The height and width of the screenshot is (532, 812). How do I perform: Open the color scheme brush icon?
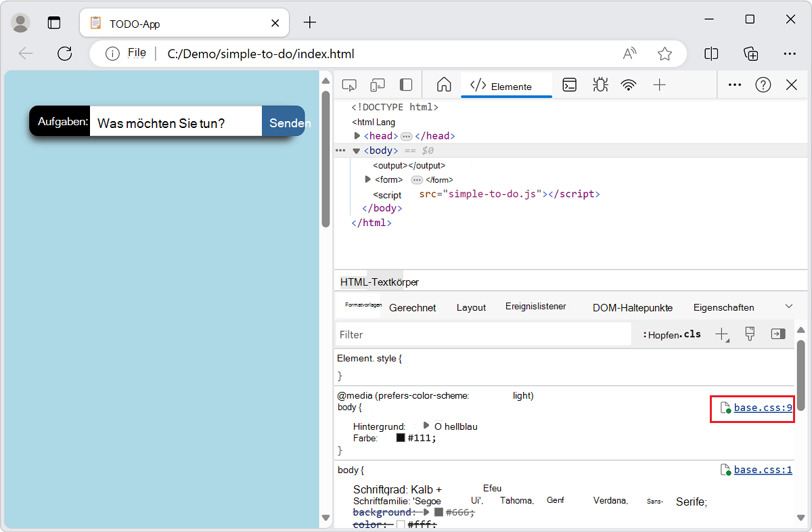pos(750,334)
